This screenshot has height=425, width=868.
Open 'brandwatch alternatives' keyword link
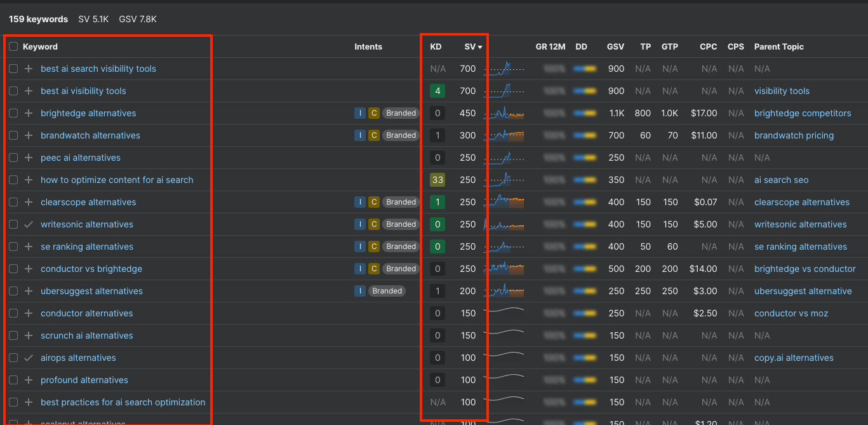(90, 135)
